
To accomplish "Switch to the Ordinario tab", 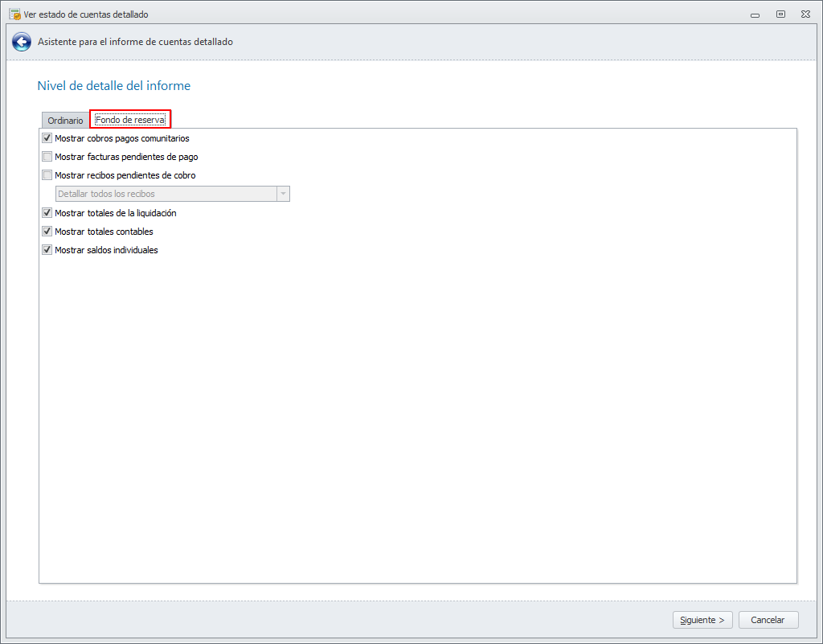I will point(65,120).
